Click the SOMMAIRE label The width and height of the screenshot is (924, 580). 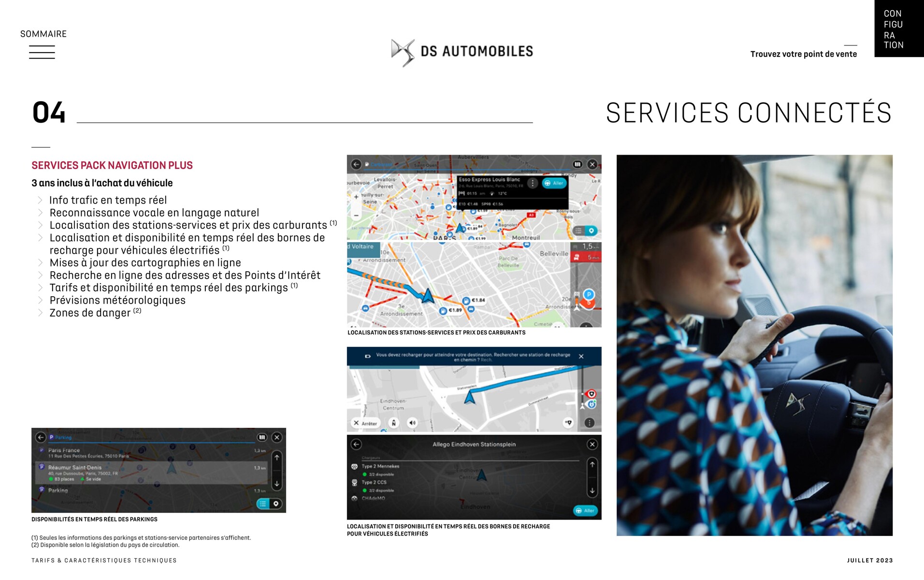43,34
